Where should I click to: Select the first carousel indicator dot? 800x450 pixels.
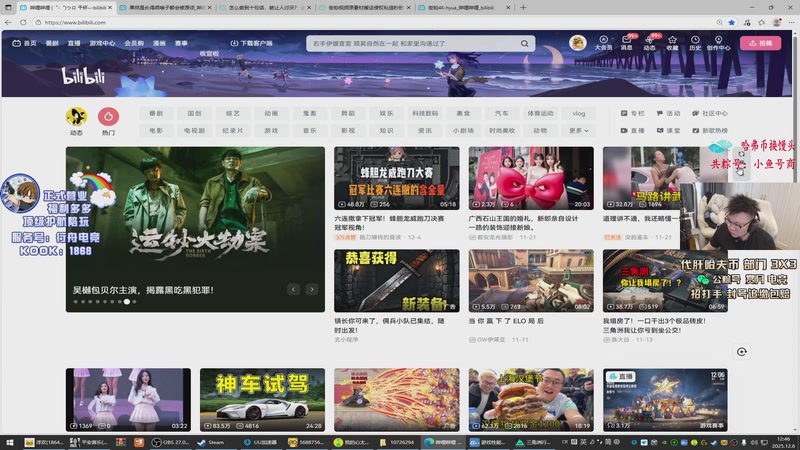tap(76, 302)
